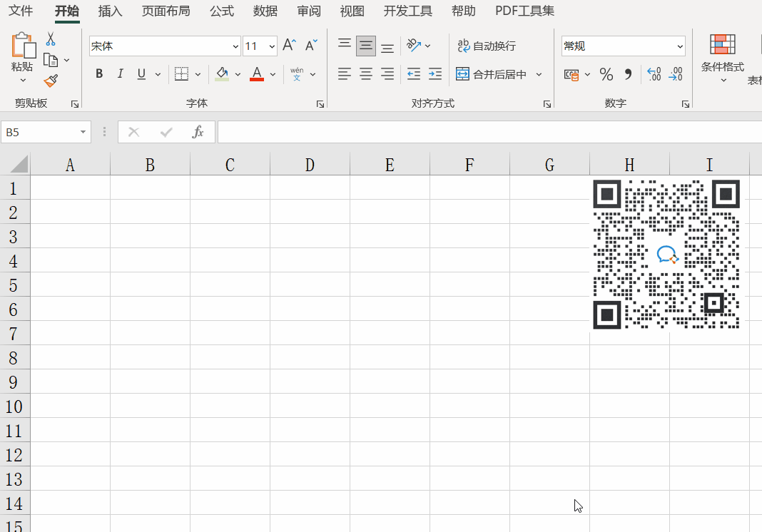
Task: Apply comma thousands separator style
Action: coord(628,74)
